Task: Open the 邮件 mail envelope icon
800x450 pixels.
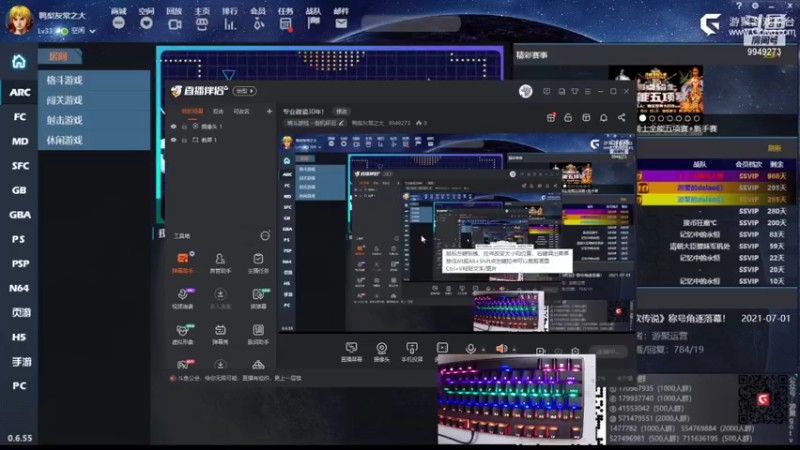Action: pyautogui.click(x=341, y=23)
